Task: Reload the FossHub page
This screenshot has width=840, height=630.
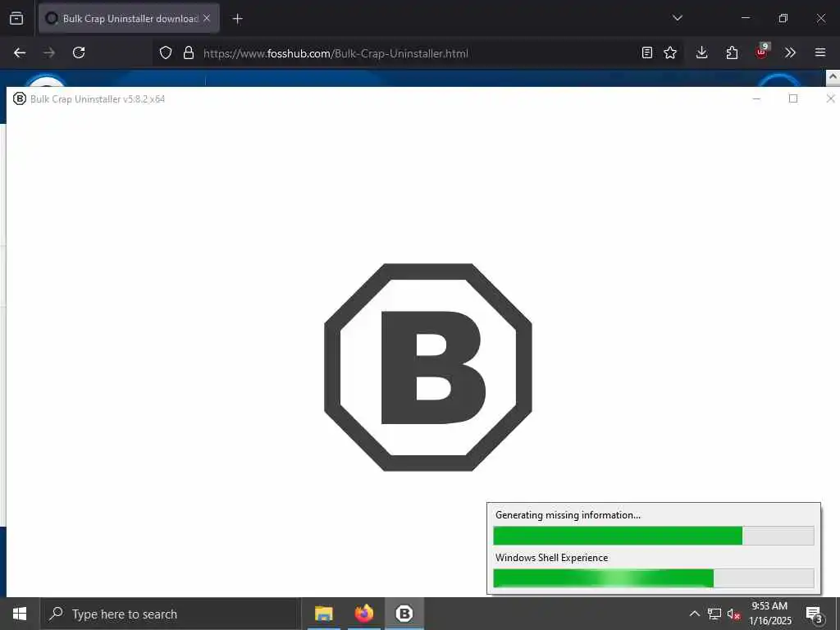Action: click(79, 52)
